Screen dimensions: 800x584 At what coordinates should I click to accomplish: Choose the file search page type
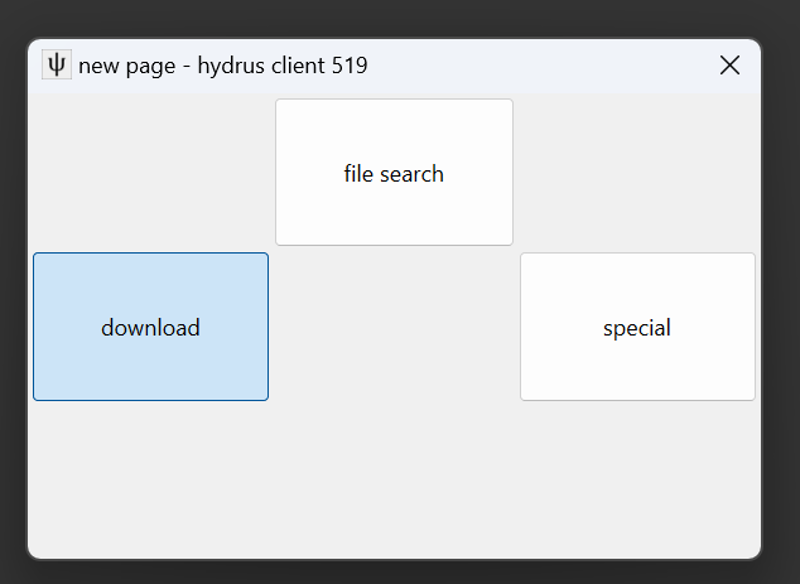tap(394, 172)
